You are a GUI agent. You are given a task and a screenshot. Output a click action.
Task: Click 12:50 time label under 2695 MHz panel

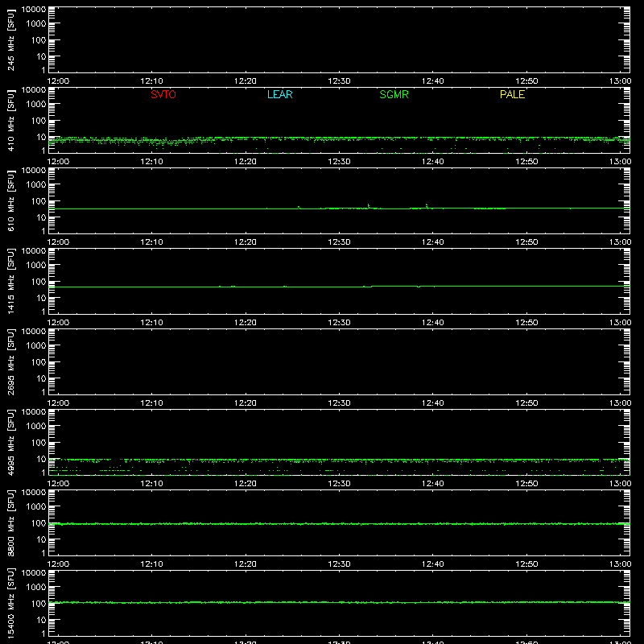point(526,403)
